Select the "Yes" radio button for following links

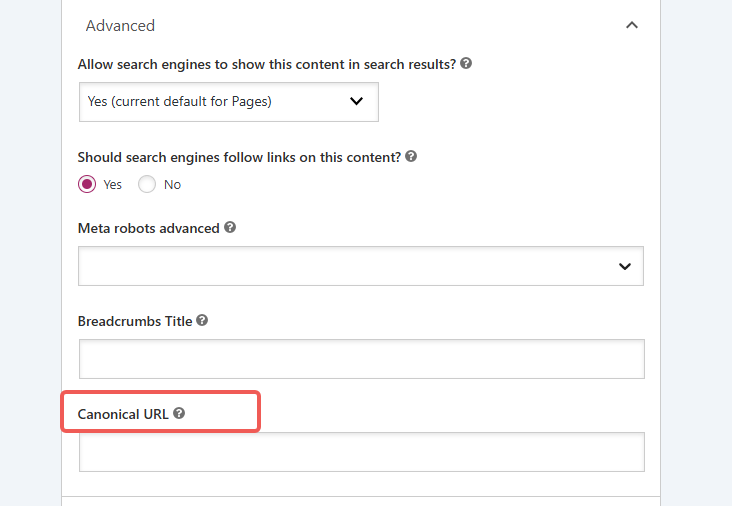(x=87, y=184)
